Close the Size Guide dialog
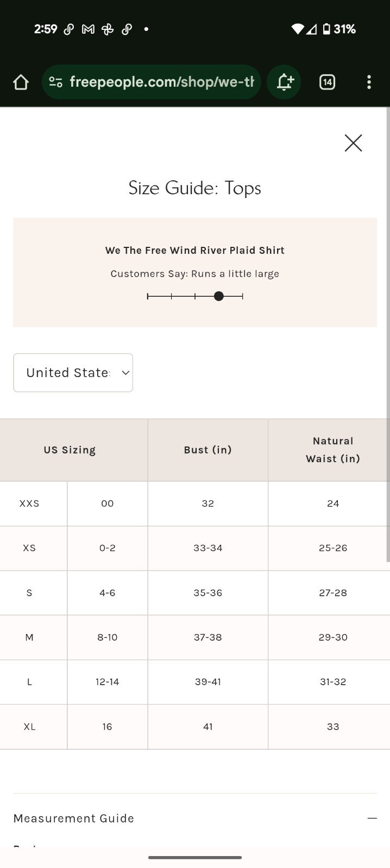390x868 pixels. tap(353, 143)
